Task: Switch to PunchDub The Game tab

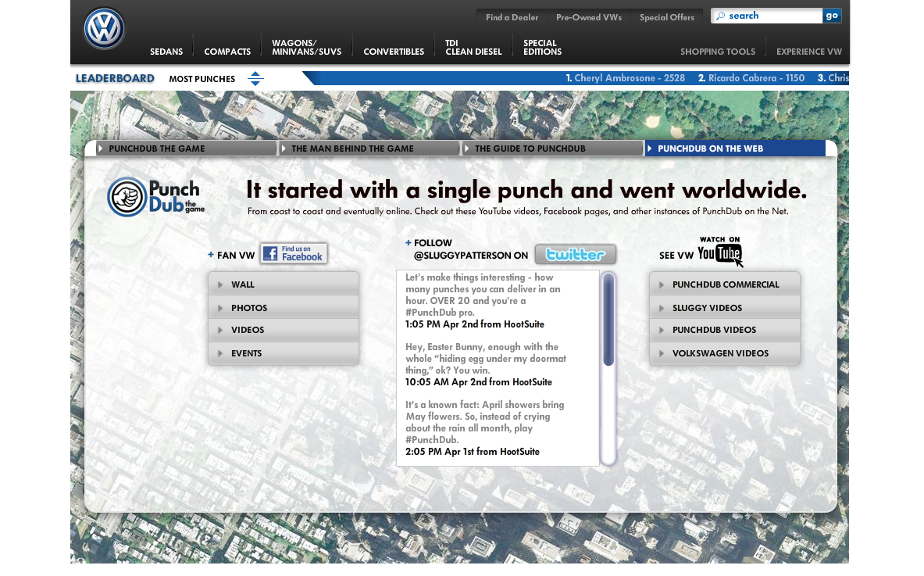Action: point(186,148)
